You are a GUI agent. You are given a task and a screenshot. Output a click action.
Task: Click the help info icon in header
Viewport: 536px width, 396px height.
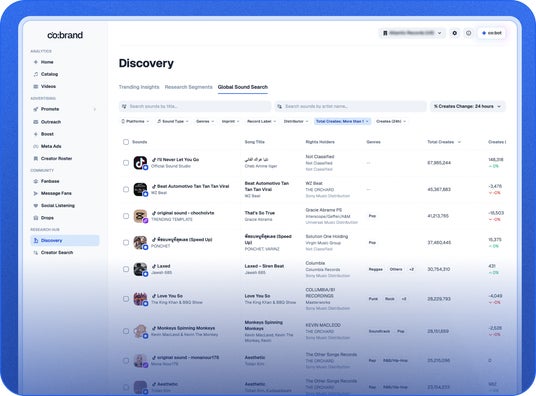(468, 33)
